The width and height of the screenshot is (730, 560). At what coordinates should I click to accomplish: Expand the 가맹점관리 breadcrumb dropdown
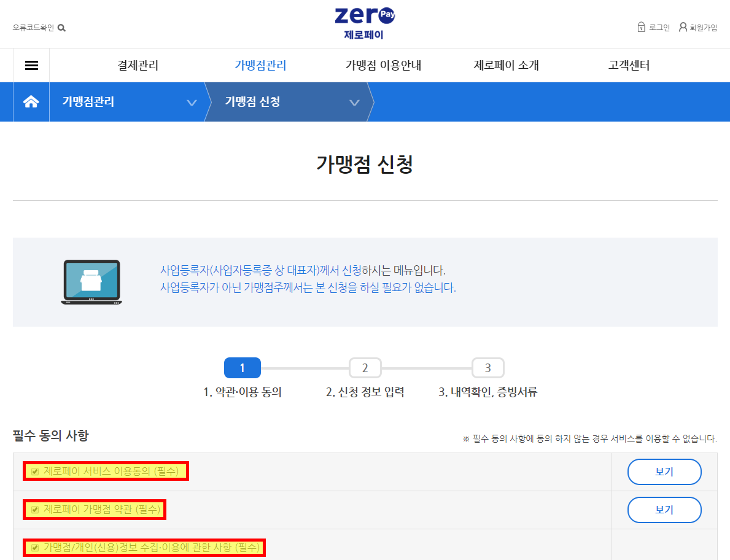click(x=192, y=103)
